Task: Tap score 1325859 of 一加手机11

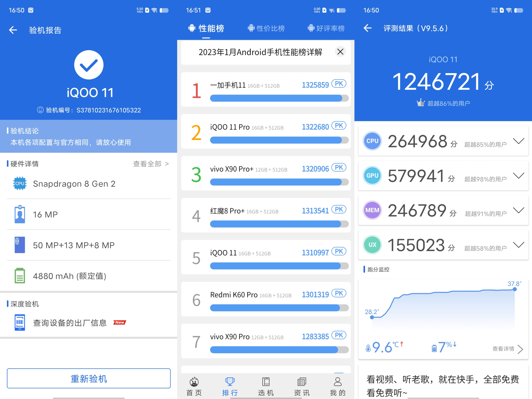Action: click(x=315, y=85)
